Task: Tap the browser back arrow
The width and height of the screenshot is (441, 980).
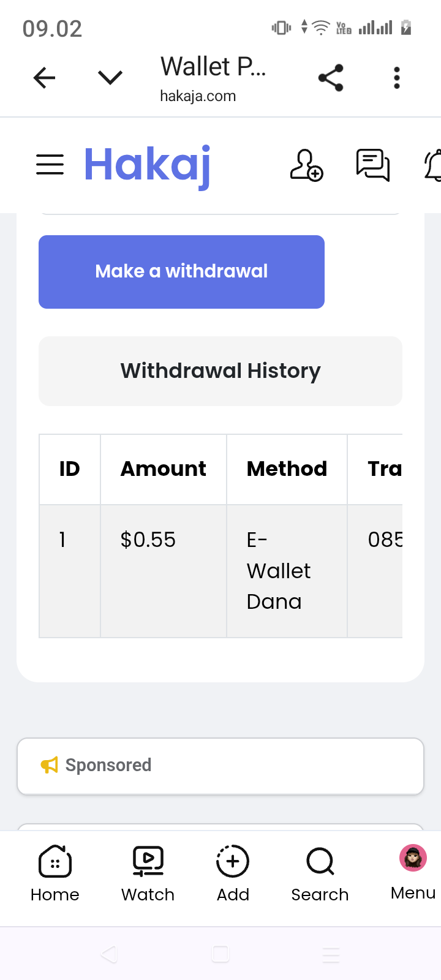Action: point(44,78)
